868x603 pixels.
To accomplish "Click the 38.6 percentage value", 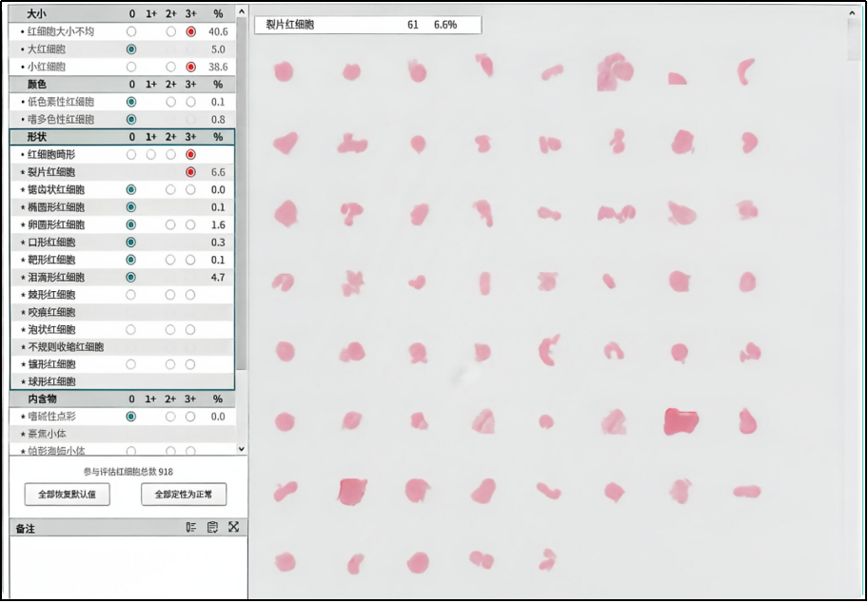I will [218, 67].
